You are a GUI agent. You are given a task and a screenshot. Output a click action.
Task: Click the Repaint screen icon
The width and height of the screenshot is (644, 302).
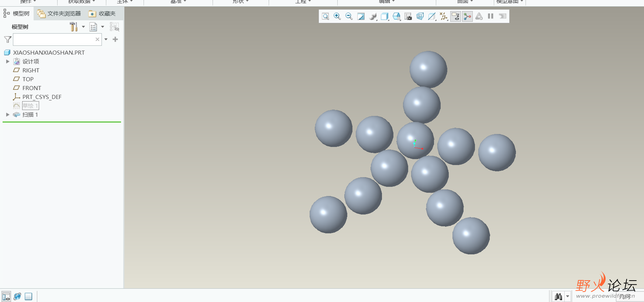361,16
